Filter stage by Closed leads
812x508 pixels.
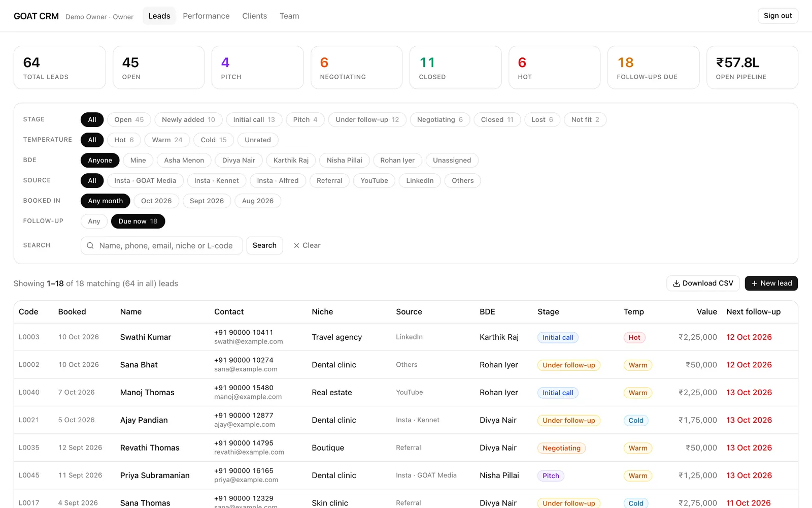click(497, 119)
